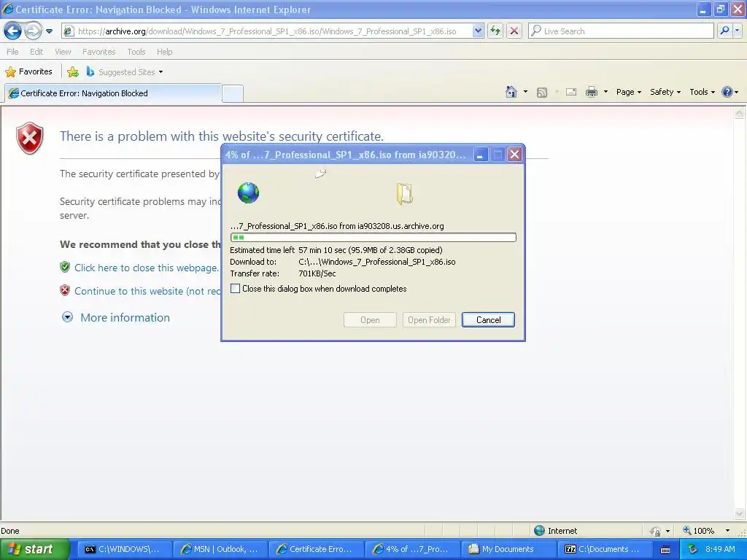Click Protected Mode icon in status bar

(656, 531)
